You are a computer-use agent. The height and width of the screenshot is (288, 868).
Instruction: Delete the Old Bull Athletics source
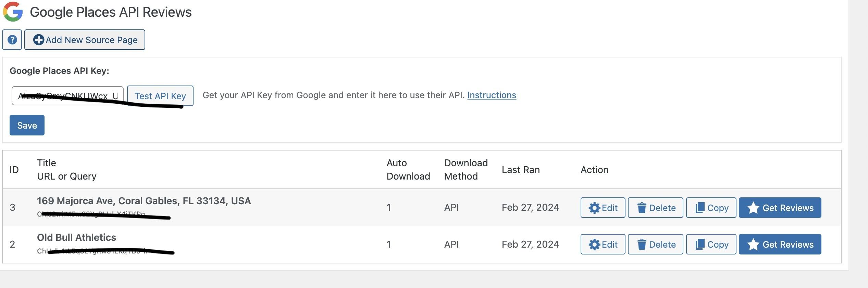656,244
